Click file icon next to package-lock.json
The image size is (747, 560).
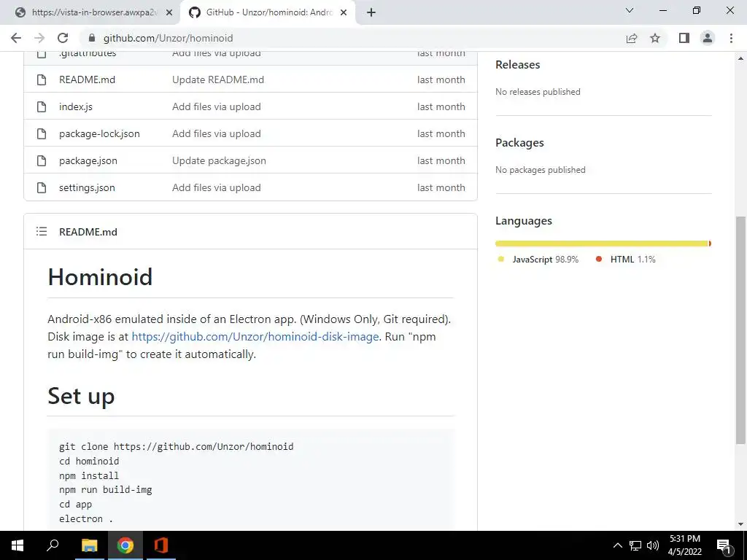click(42, 134)
